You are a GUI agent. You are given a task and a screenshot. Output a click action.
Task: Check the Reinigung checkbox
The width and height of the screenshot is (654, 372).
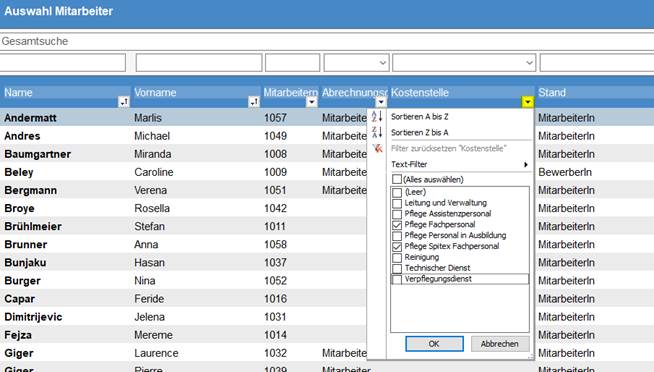397,257
